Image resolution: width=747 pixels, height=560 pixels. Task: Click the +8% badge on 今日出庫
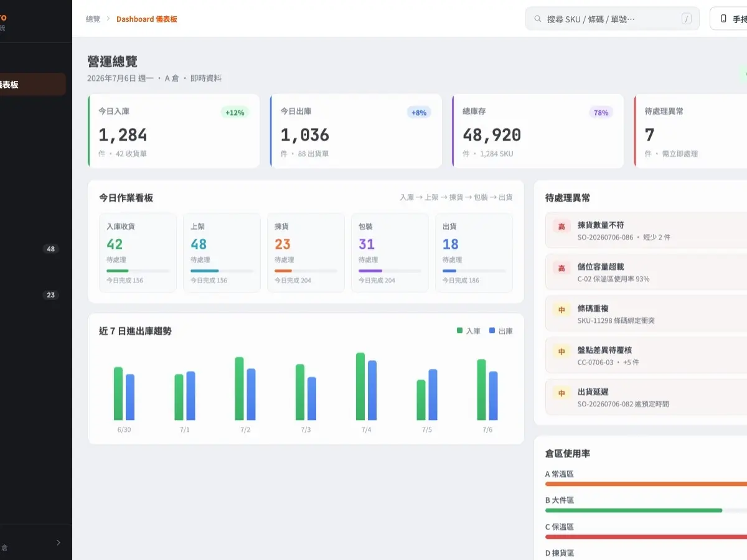[x=419, y=113]
